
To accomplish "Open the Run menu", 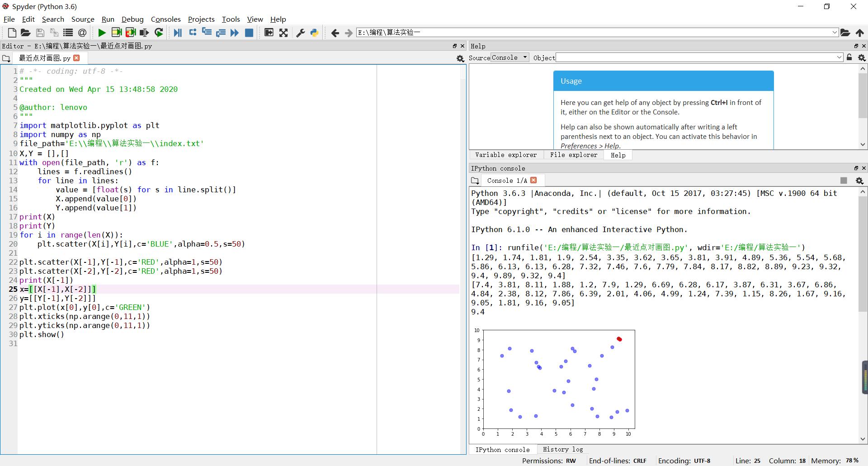I will tap(108, 19).
